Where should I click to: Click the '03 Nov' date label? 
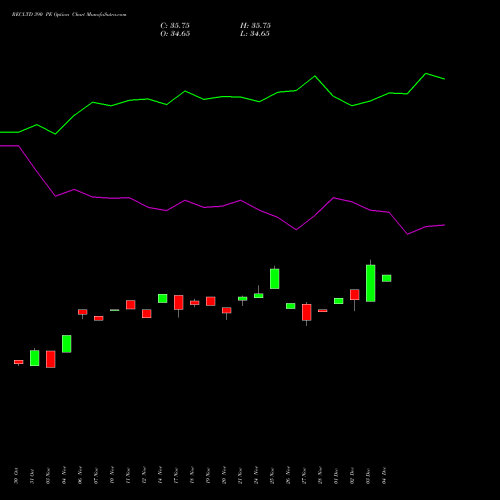(x=48, y=476)
